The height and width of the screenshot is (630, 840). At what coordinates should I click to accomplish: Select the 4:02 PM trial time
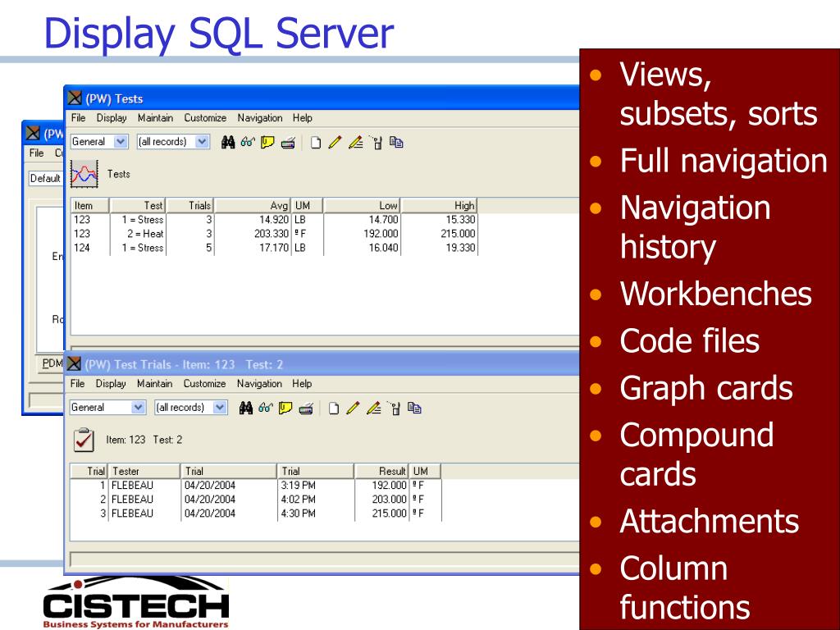coord(298,500)
